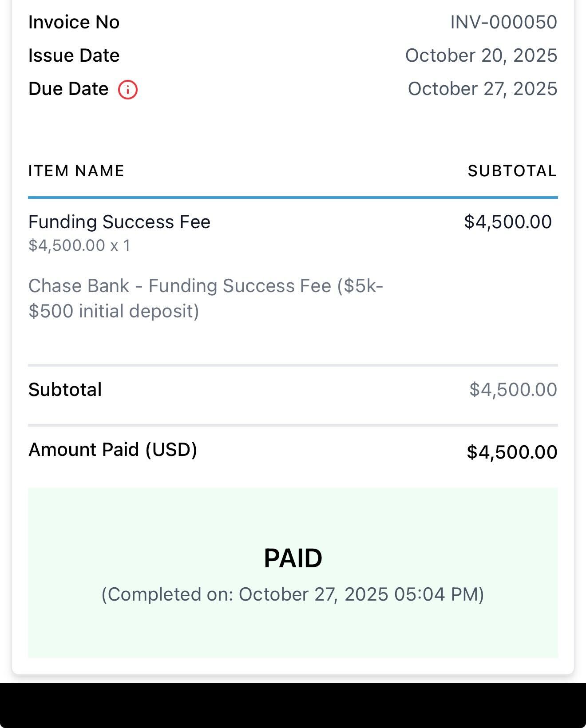This screenshot has width=586, height=728.
Task: Select the invoice number INV-000050
Action: click(503, 22)
